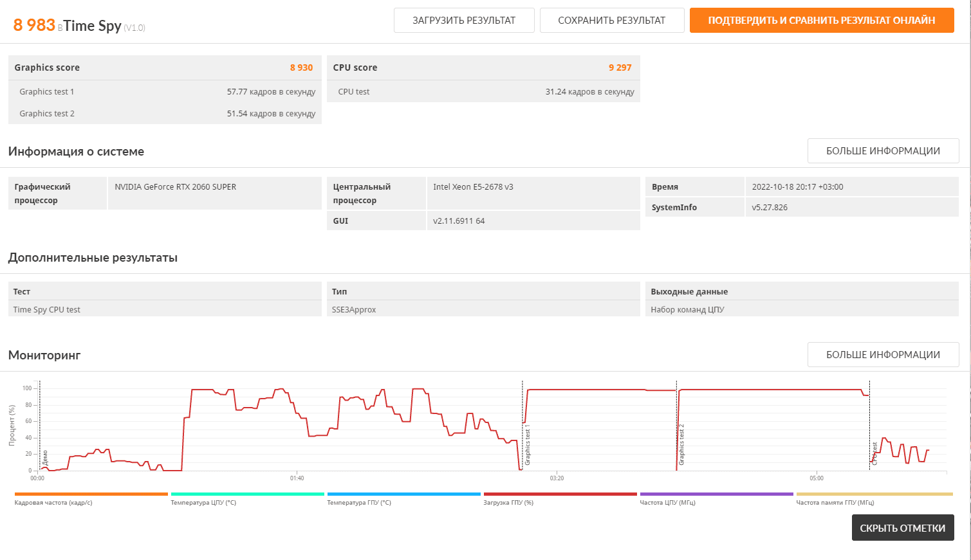Click the SSE3Approx type cell
The height and width of the screenshot is (560, 971).
pos(483,309)
